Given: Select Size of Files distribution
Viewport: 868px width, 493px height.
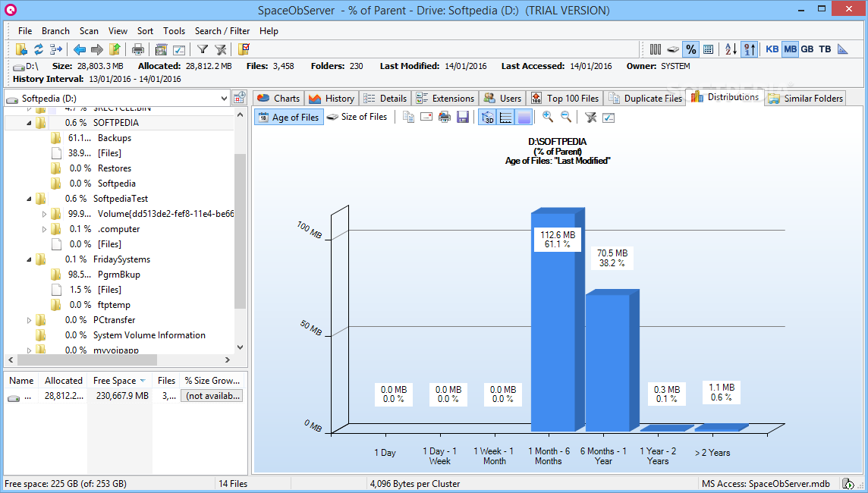Looking at the screenshot, I should coord(357,117).
